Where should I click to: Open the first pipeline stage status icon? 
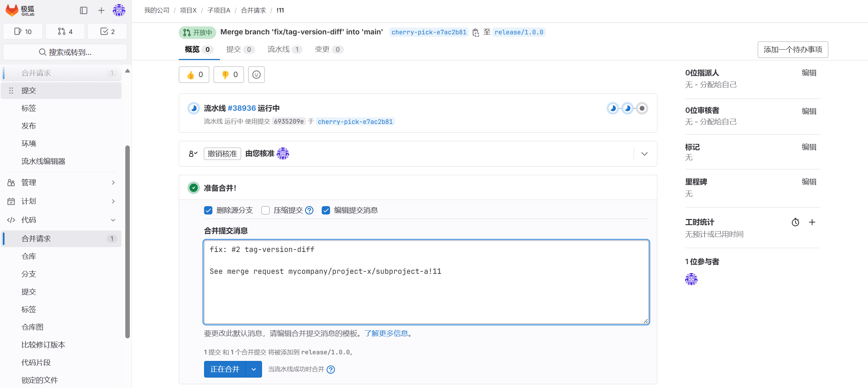(614, 108)
